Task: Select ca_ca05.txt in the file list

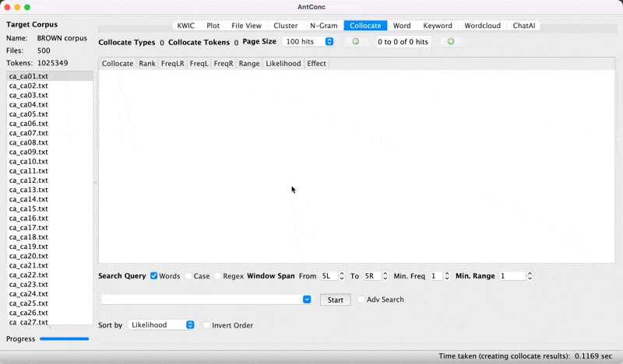Action: [29, 114]
